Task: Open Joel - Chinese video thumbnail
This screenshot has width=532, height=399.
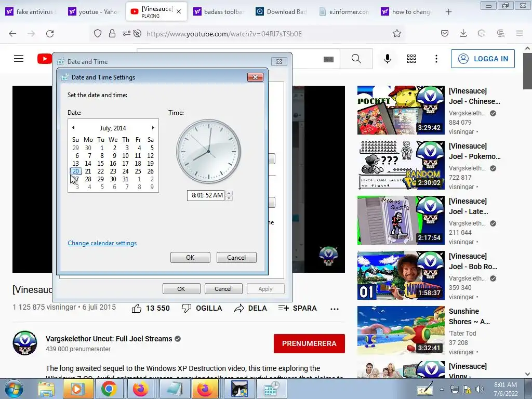Action: tap(401, 110)
